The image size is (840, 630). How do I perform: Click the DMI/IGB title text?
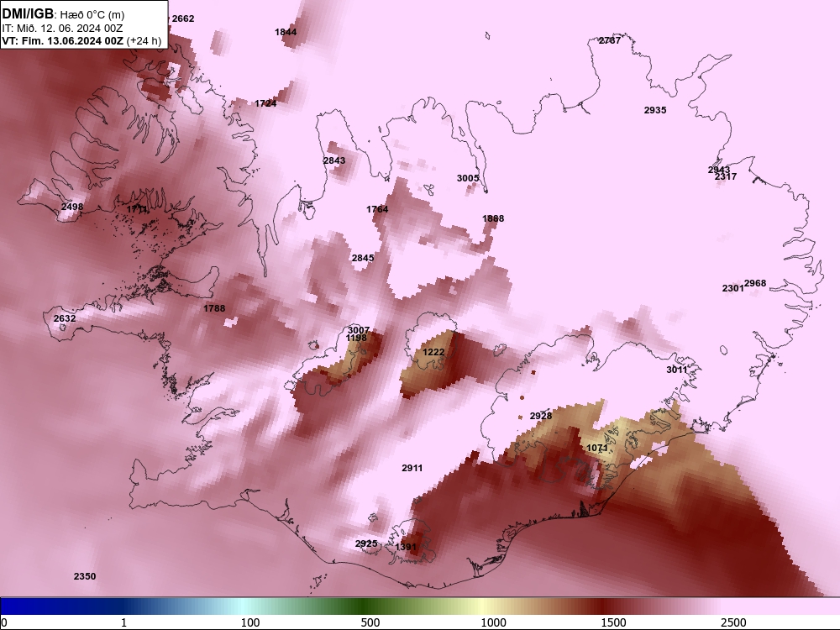28,14
